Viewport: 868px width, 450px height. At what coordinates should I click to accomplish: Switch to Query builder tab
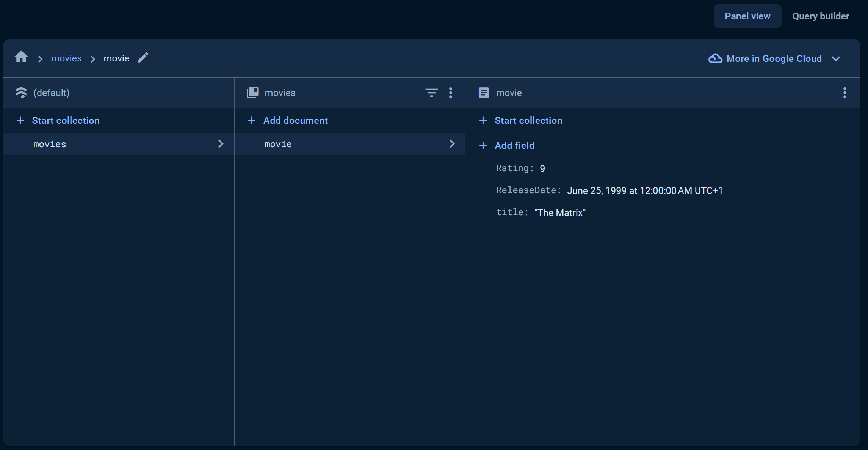820,16
